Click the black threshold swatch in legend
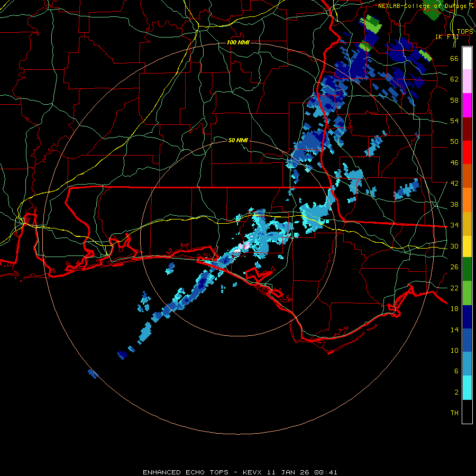Viewport: 476px width, 476px height. (x=467, y=411)
